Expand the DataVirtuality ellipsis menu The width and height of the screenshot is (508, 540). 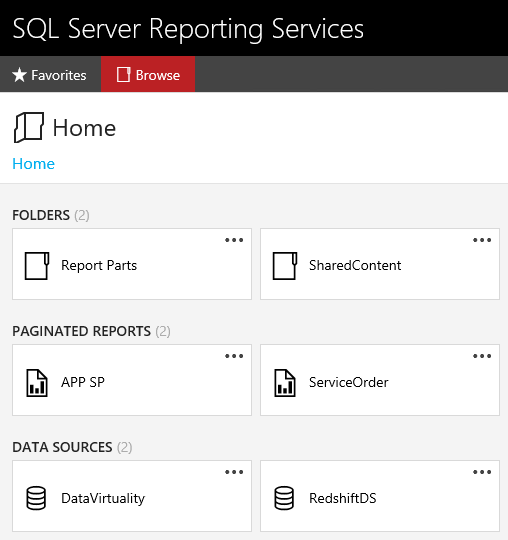click(x=234, y=472)
